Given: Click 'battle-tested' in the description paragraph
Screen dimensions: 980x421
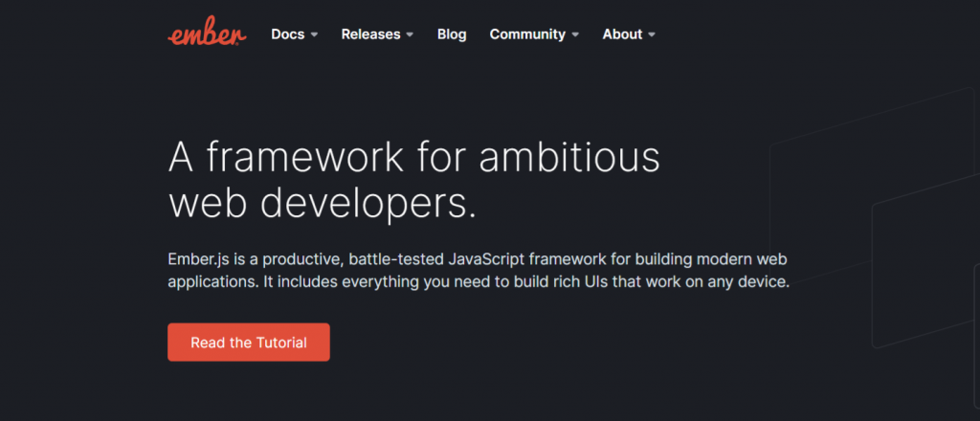Looking at the screenshot, I should tap(396, 258).
